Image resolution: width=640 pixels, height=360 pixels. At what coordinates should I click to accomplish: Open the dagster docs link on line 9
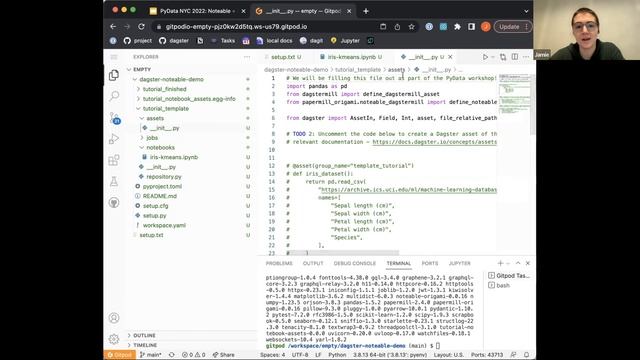435,142
